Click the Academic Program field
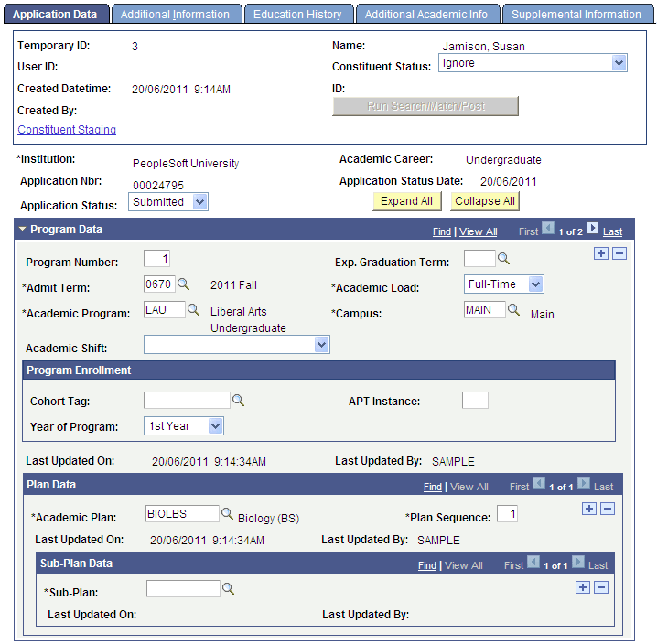Viewport: 657px width, 644px height. pos(165,309)
